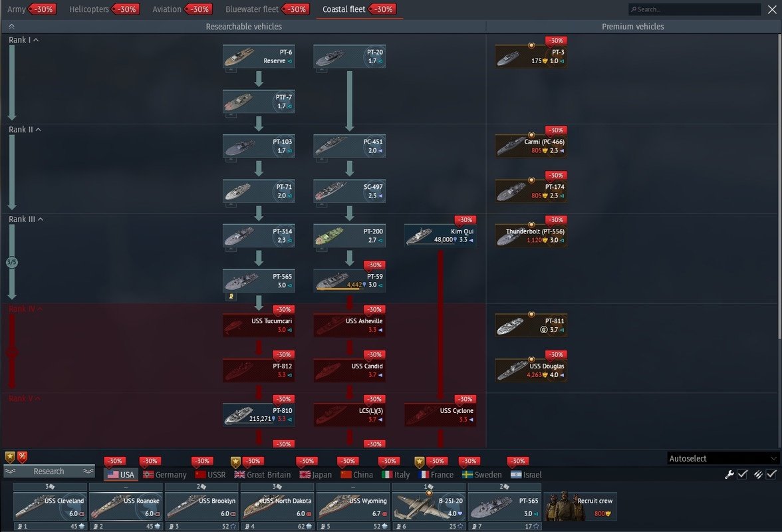Select premium PT-3 boat
The image size is (782, 532).
point(531,57)
